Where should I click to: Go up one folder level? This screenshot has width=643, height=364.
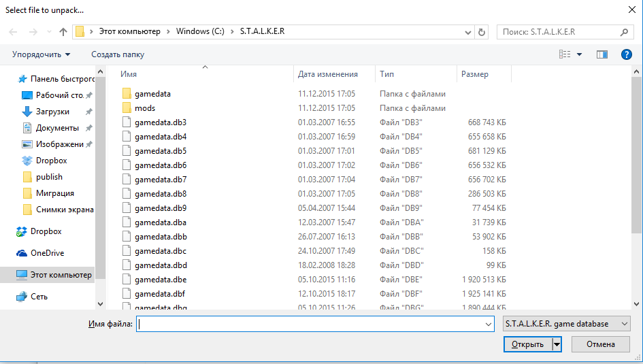[63, 32]
